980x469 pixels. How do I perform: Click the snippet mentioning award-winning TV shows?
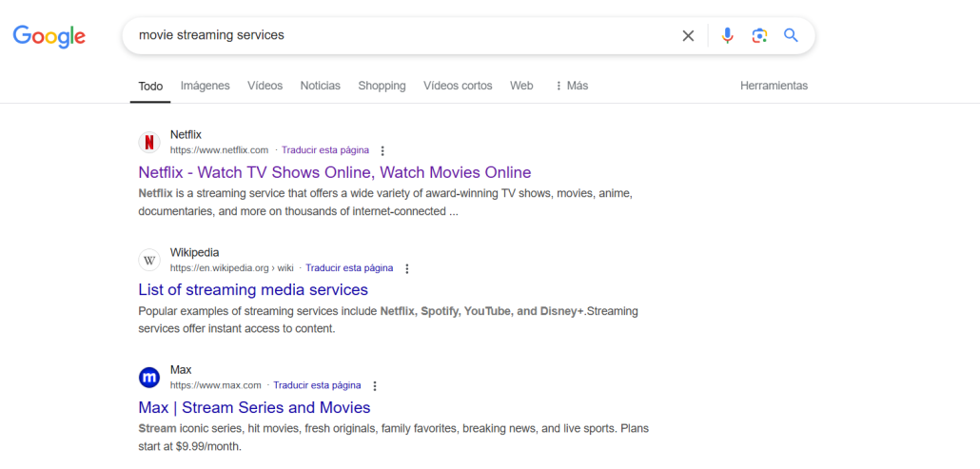(385, 203)
